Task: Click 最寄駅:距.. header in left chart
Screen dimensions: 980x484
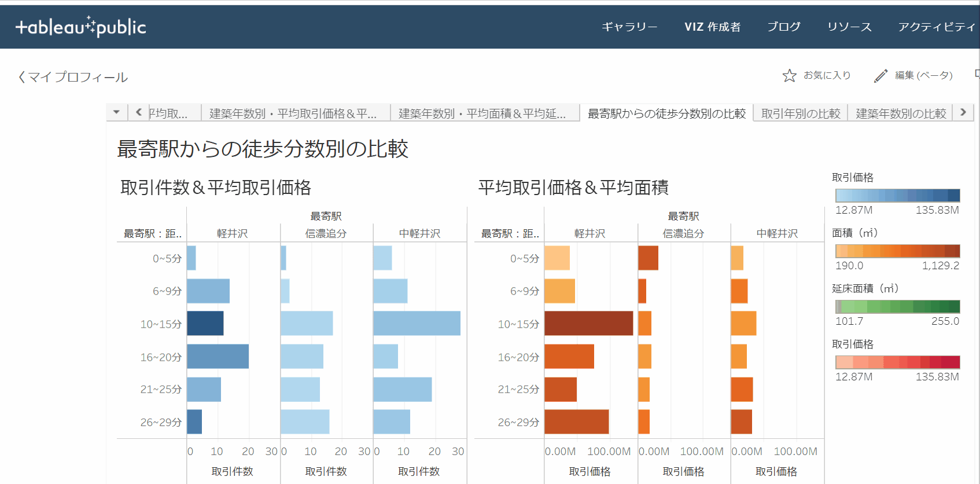Action: tap(153, 234)
